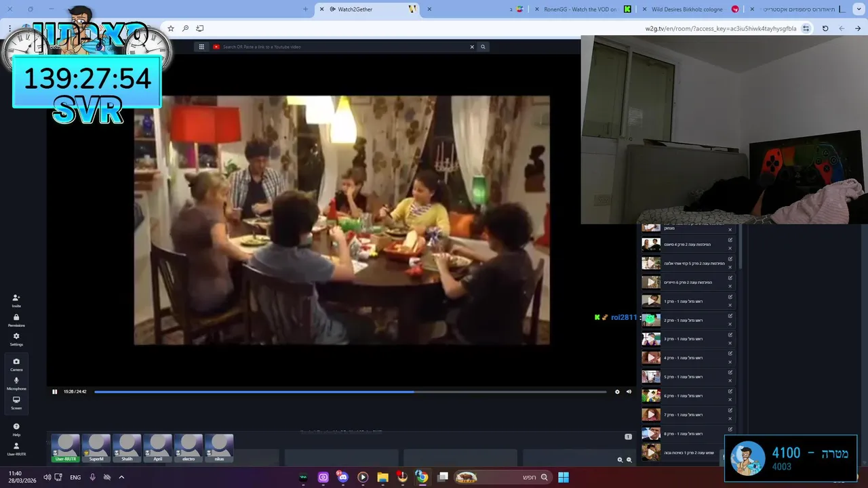Remove playlist item ראש גדול עונה 1 - פרק 3
The image size is (868, 488).
pyautogui.click(x=730, y=343)
